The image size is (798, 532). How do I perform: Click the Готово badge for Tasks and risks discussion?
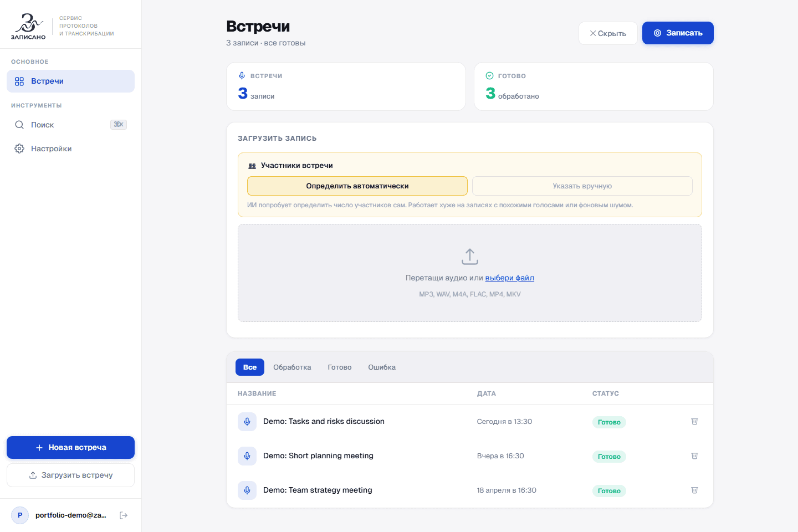tap(609, 422)
